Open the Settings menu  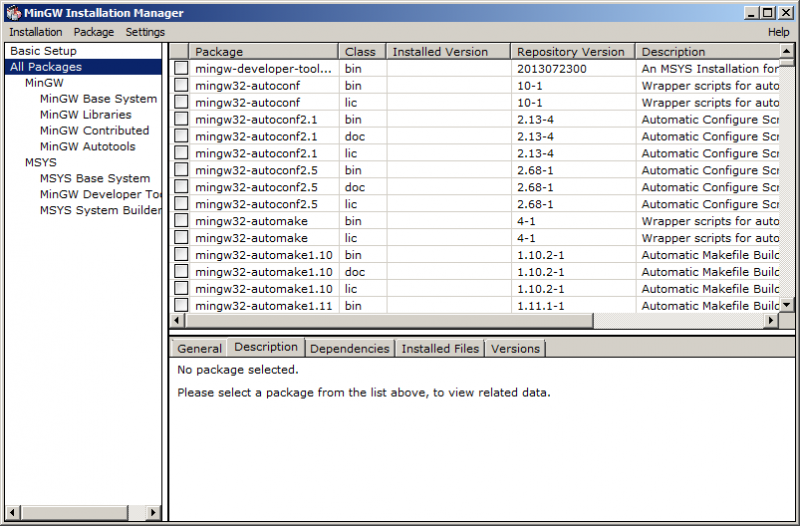tap(145, 32)
